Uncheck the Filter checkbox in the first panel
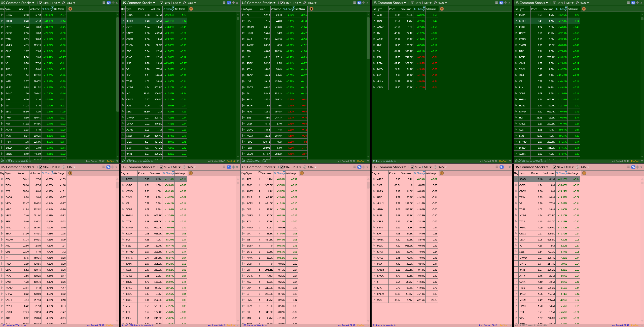 click(41, 3)
